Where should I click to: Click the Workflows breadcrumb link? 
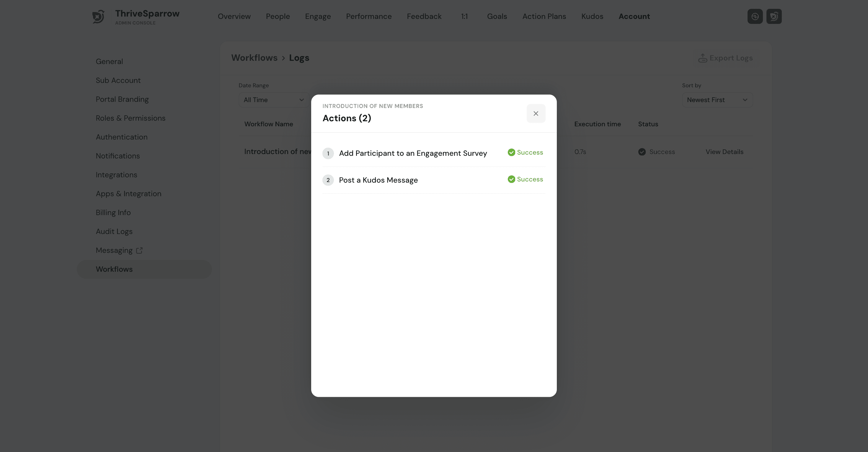point(254,58)
